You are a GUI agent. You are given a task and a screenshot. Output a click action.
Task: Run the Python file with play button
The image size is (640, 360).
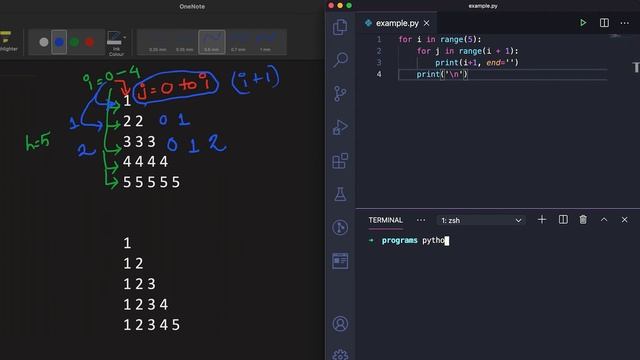tap(583, 23)
